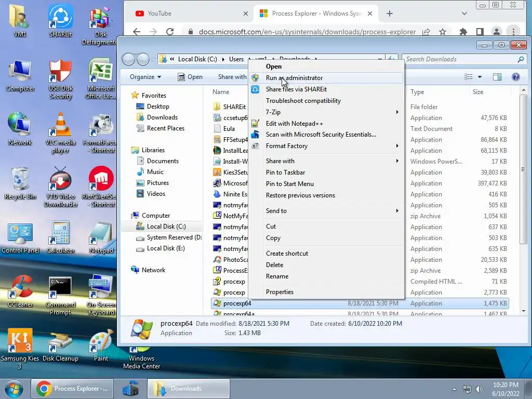Open Microsoft Office Excel desktop shortcut

pos(100,79)
